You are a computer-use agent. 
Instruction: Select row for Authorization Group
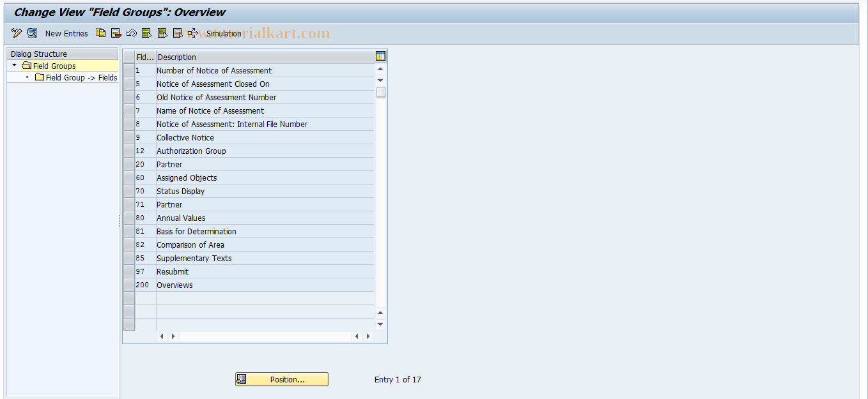pyautogui.click(x=129, y=151)
